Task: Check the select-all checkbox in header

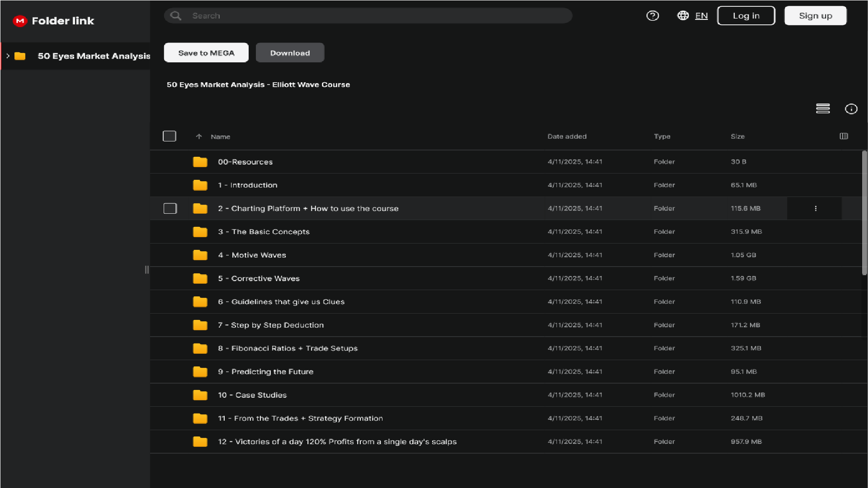Action: (x=170, y=136)
